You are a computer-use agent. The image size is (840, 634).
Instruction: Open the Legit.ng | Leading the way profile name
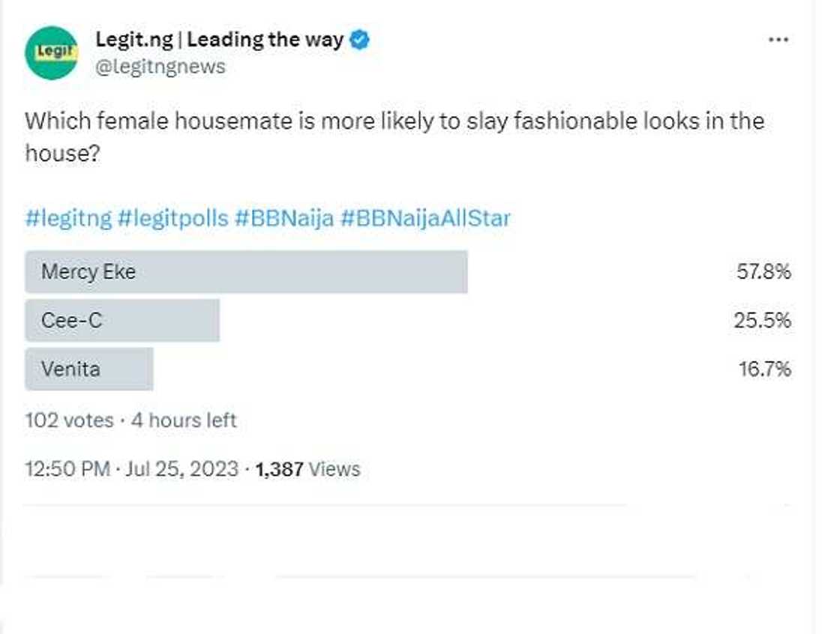(219, 40)
